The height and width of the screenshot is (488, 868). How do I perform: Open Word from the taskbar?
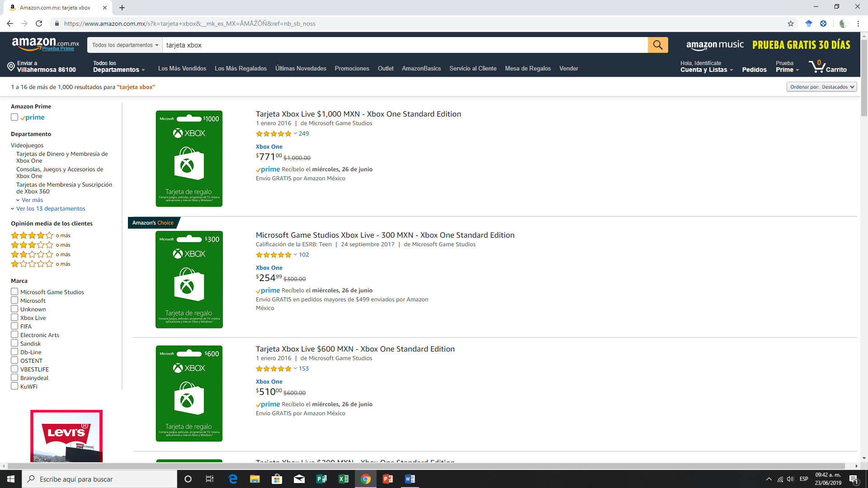point(410,479)
